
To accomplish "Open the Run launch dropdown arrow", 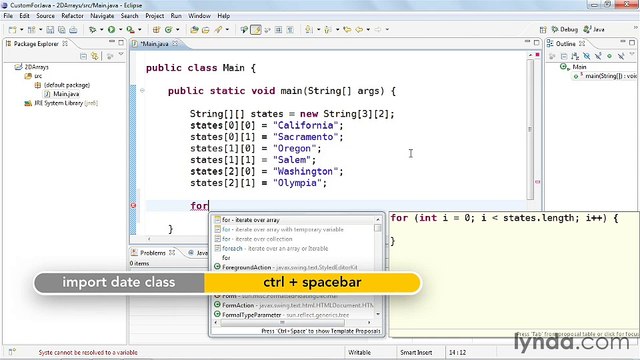I will click(120, 29).
